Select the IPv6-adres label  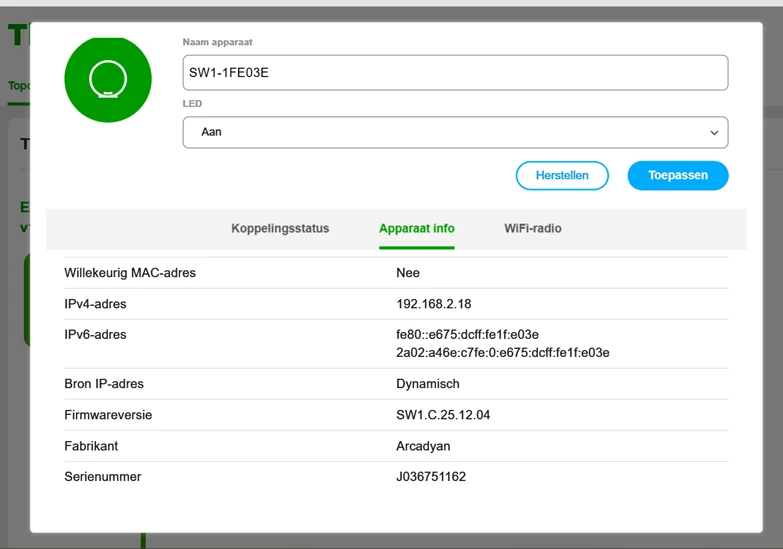[95, 335]
